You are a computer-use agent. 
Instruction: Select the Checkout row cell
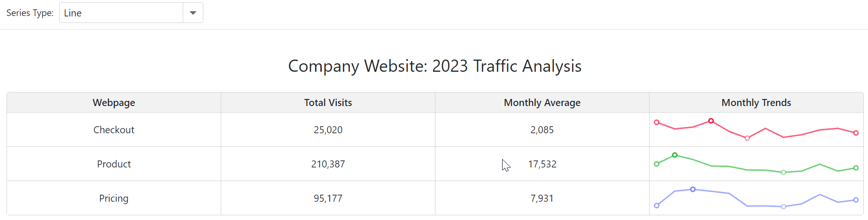pyautogui.click(x=114, y=129)
